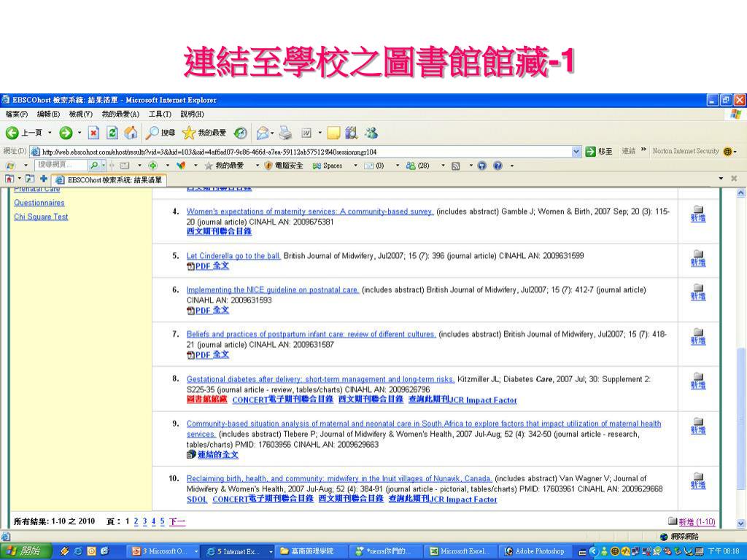This screenshot has width=747, height=560.
Task: Open 連結的全文 link in result 9
Action: (x=217, y=455)
